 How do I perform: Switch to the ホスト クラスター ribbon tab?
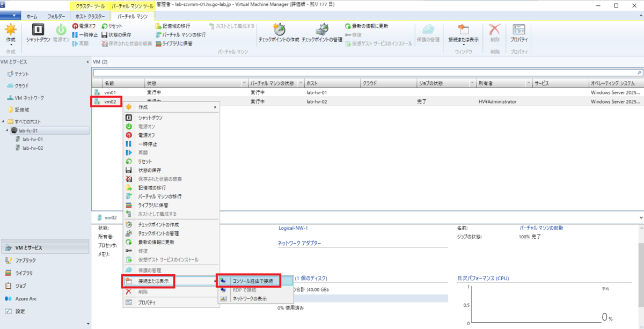tap(90, 17)
